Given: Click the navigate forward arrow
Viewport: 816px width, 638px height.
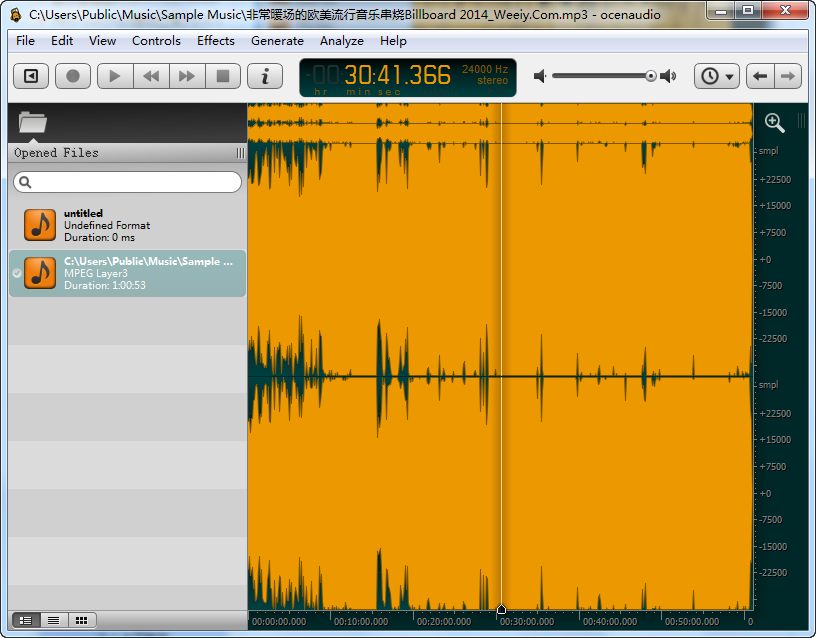Looking at the screenshot, I should pyautogui.click(x=788, y=76).
